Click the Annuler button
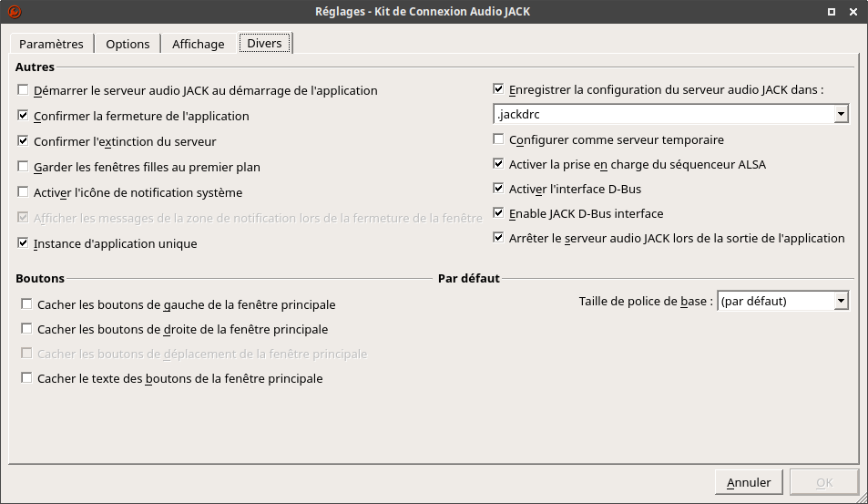868x504 pixels. [749, 482]
